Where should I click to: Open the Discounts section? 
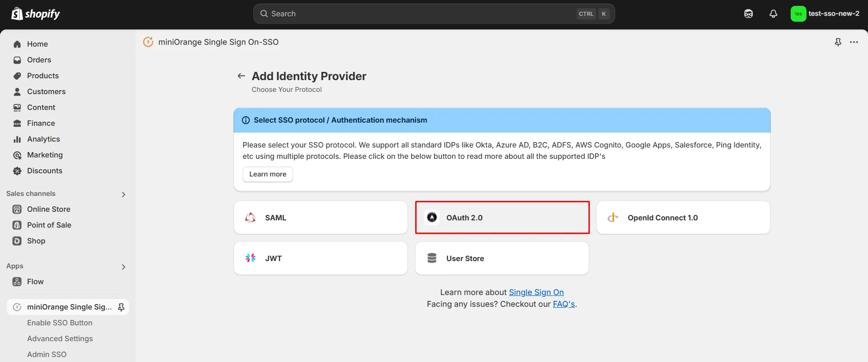pos(45,171)
